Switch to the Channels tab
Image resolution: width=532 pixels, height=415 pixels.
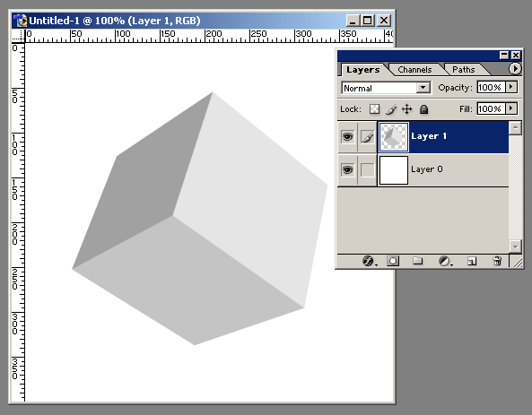tap(414, 70)
